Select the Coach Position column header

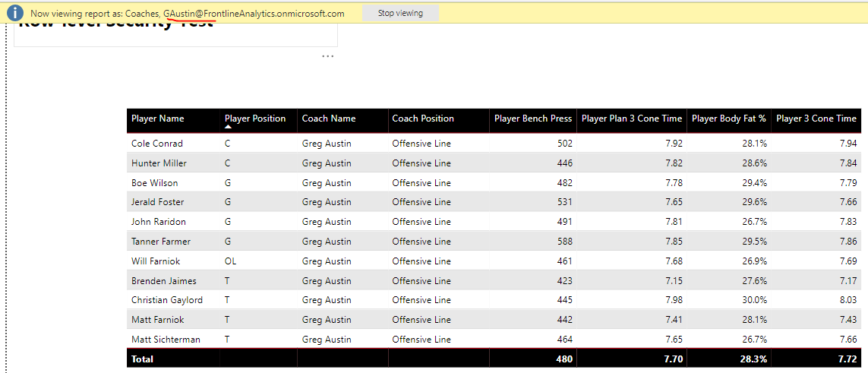coord(423,119)
